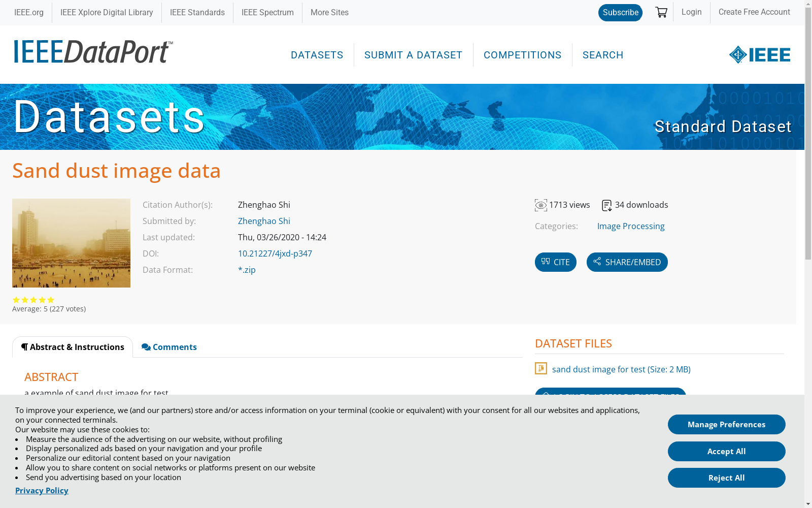This screenshot has height=508, width=812.
Task: Click the 'Standard Dataset' banner text
Action: pos(723,126)
